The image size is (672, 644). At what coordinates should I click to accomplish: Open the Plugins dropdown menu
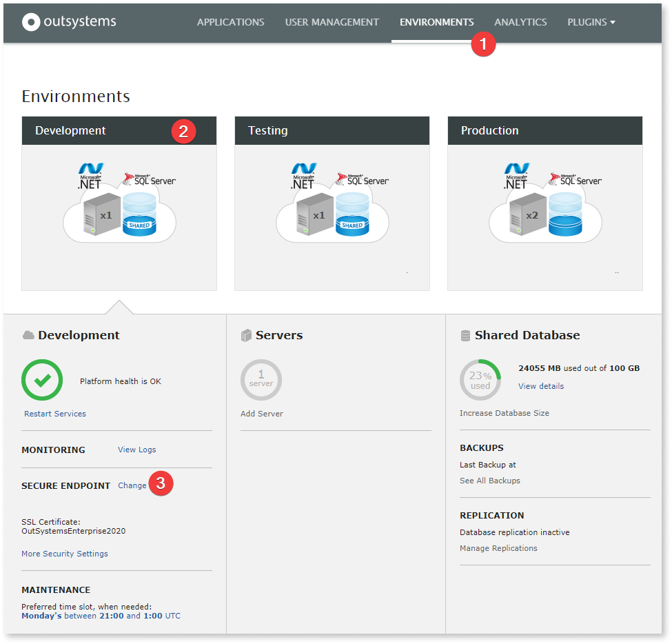(x=591, y=21)
